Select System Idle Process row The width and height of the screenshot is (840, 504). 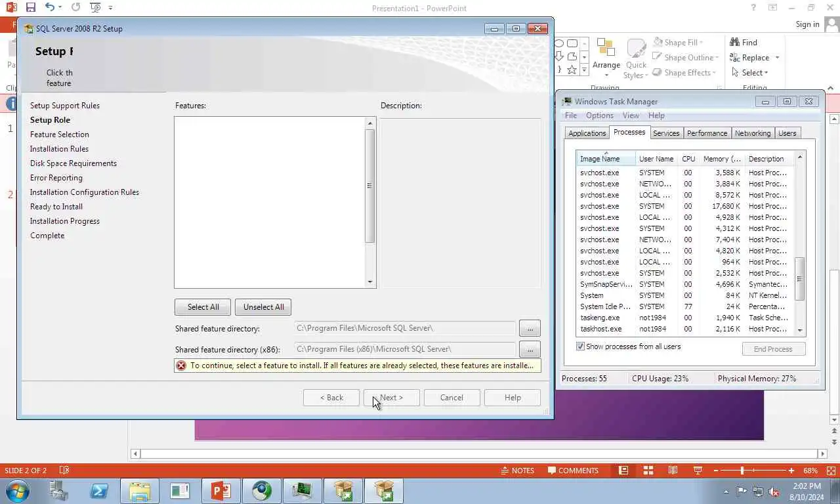coord(685,306)
